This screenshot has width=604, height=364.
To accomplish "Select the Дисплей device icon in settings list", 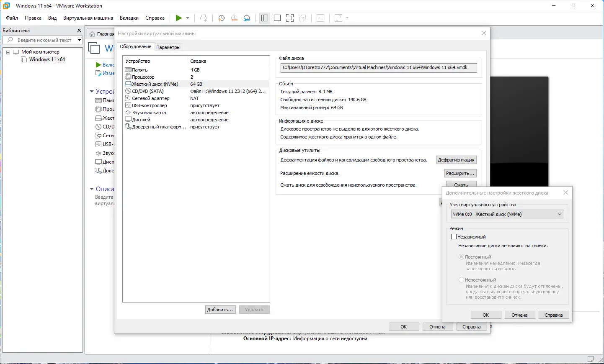I will [x=128, y=120].
